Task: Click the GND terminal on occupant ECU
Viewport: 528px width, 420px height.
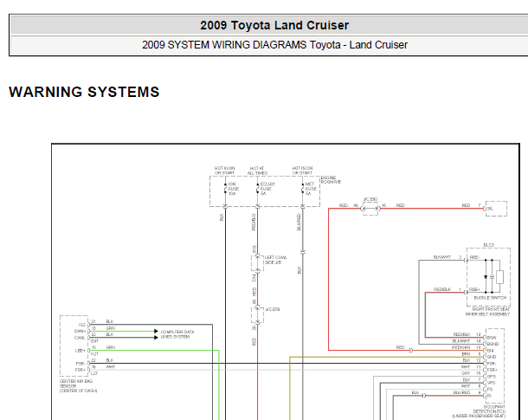Action: click(492, 357)
